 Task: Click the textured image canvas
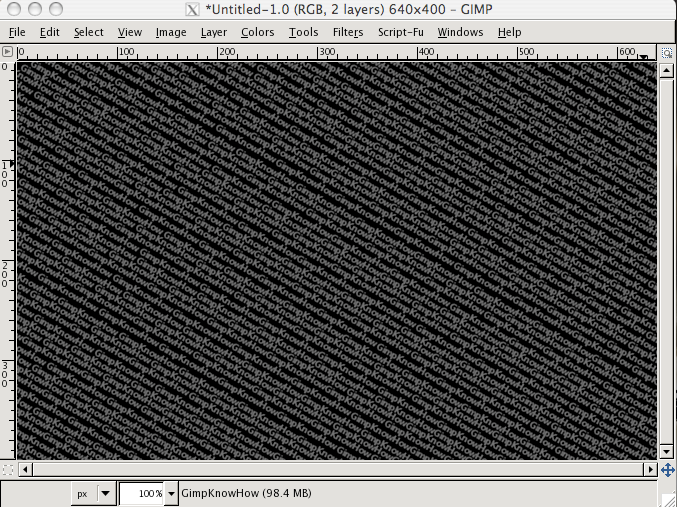pyautogui.click(x=337, y=260)
